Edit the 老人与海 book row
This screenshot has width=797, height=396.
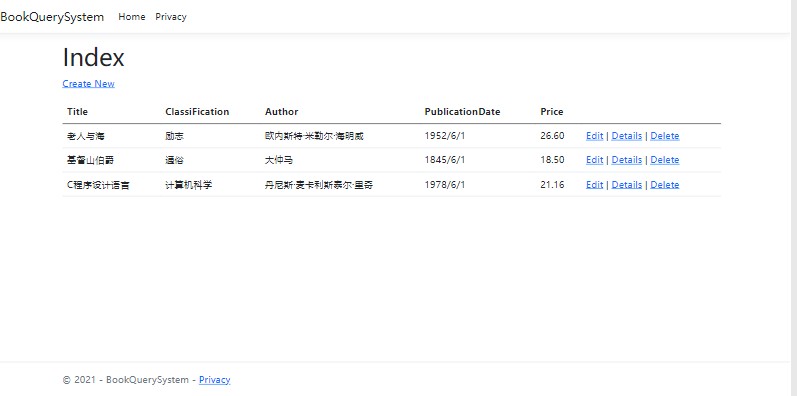[594, 136]
